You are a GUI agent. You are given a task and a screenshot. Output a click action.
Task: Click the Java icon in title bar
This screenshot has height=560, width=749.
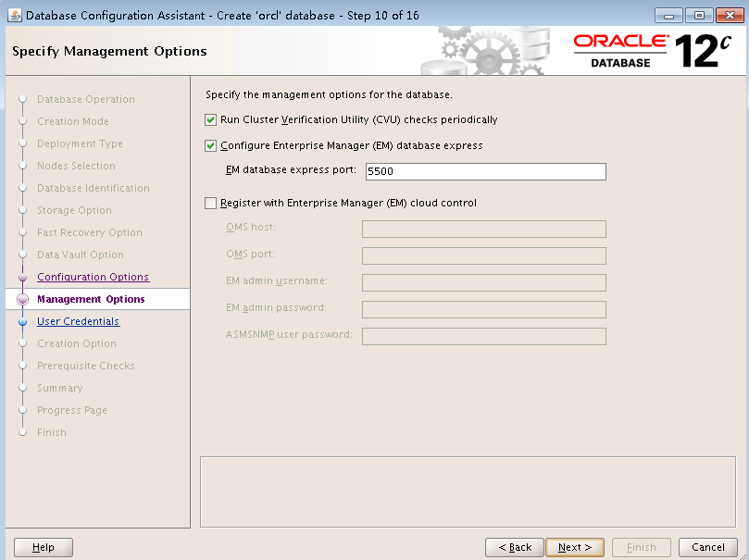(14, 16)
